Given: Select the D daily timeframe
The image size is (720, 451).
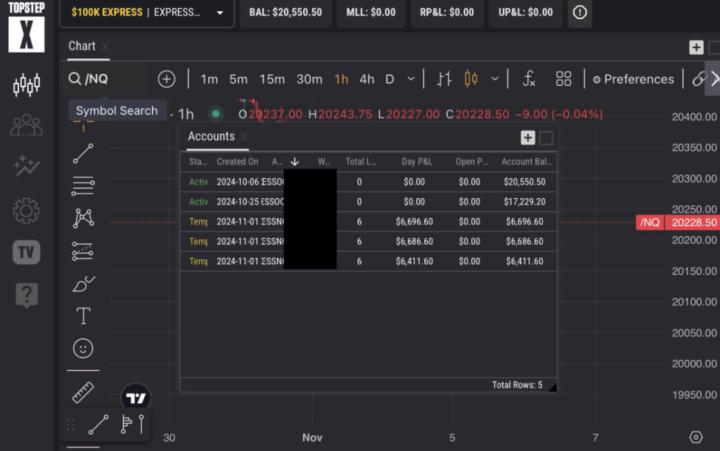Looking at the screenshot, I should click(389, 79).
